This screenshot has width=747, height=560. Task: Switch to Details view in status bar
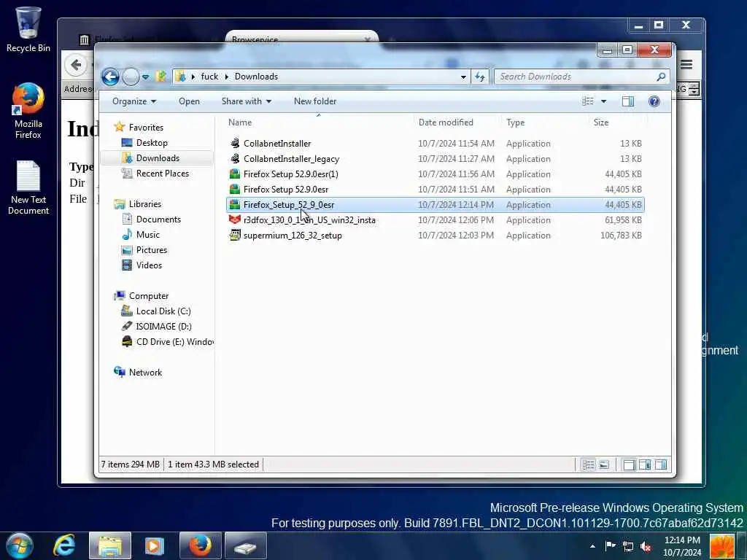589,464
